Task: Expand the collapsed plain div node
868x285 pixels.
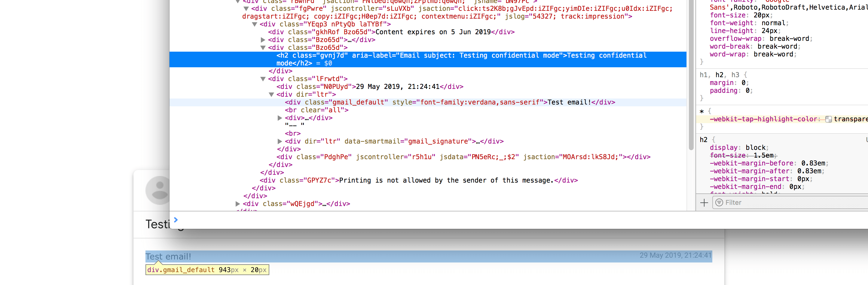Action: point(280,118)
